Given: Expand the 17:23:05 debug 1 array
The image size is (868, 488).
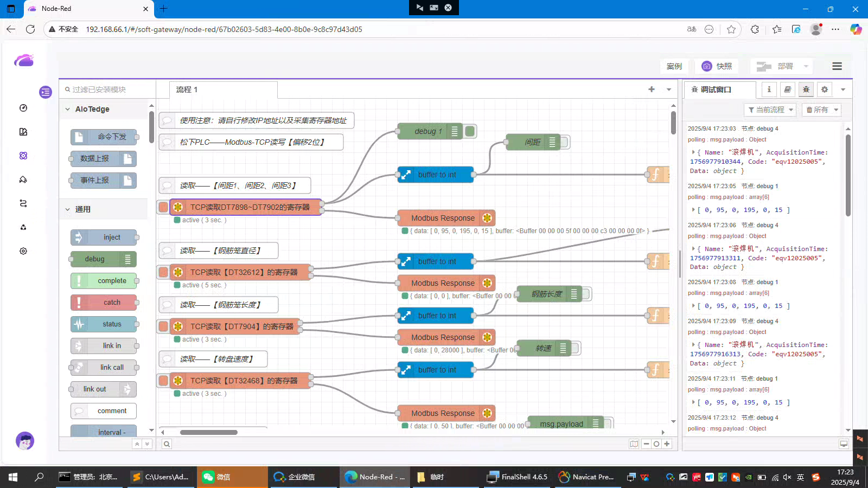Looking at the screenshot, I should point(693,210).
